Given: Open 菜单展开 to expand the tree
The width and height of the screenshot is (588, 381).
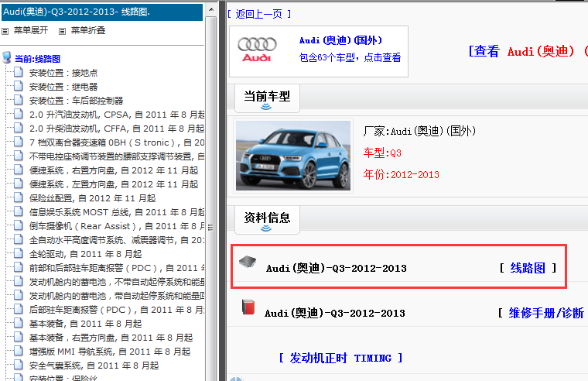Looking at the screenshot, I should [x=31, y=30].
